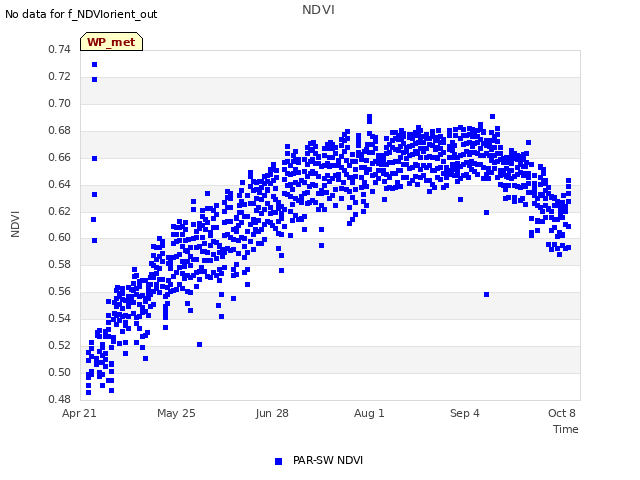
Task: Click the 'No data for f_NDVIorient_out' message
Action: click(x=81, y=14)
